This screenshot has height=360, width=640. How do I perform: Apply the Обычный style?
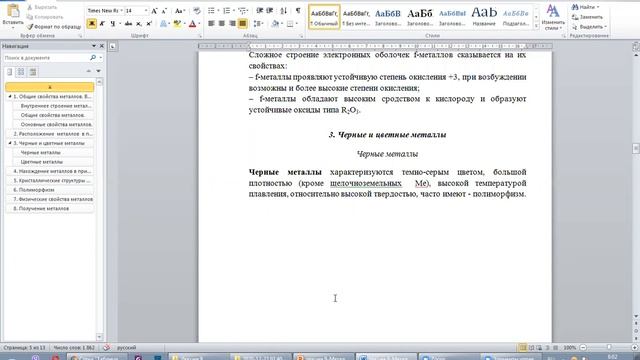(324, 17)
